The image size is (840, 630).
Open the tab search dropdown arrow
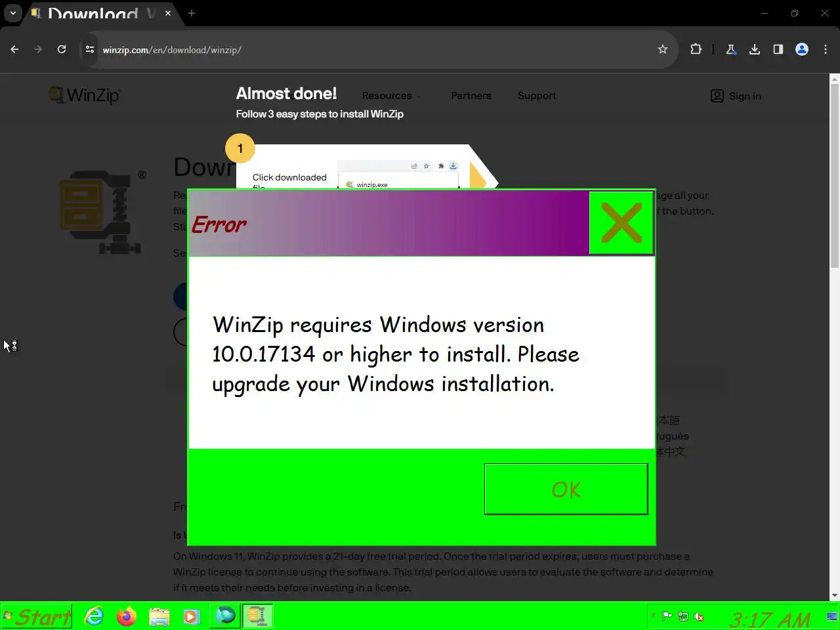(x=12, y=13)
